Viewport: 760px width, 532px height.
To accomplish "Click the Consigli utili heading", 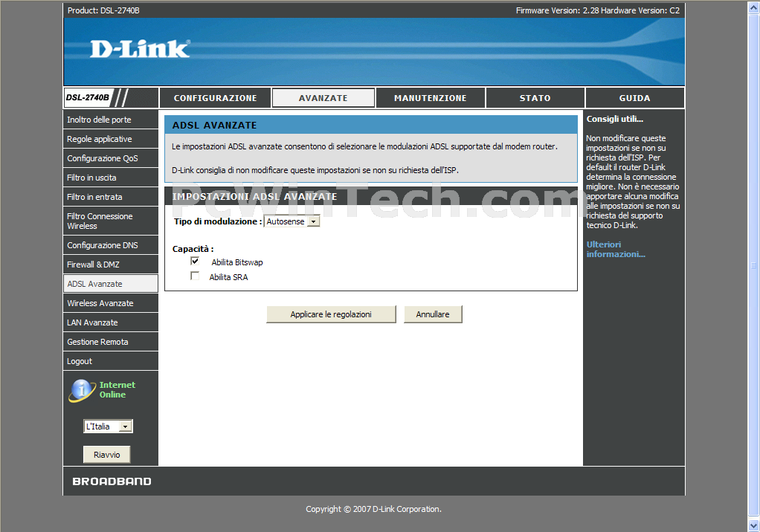I will pos(614,119).
